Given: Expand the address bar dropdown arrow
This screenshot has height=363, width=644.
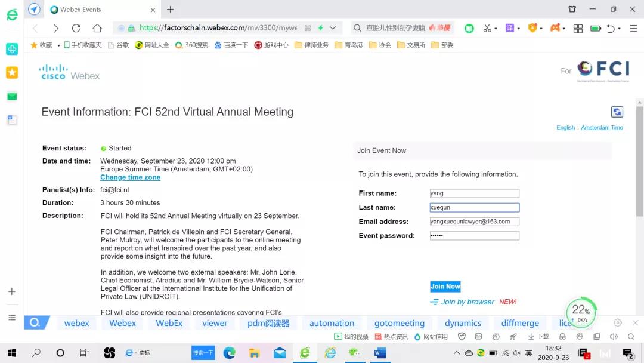Looking at the screenshot, I should pos(333,28).
